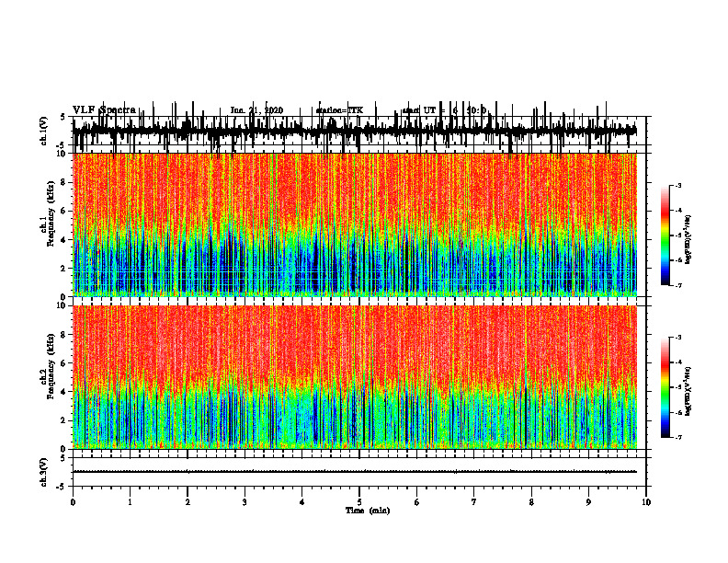Click the "-3" label on ch.2 colorbar
This screenshot has width=728, height=563.
(677, 338)
